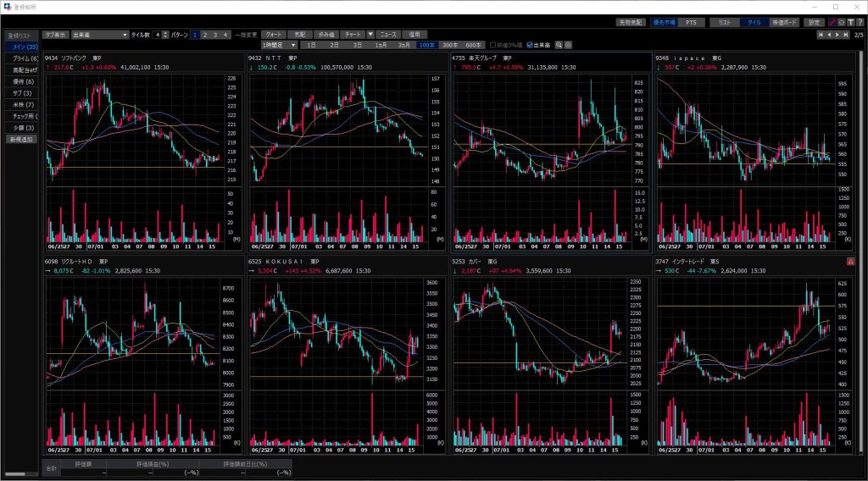Click the pink link icon beside 設定
The height and width of the screenshot is (481, 868).
[x=832, y=22]
